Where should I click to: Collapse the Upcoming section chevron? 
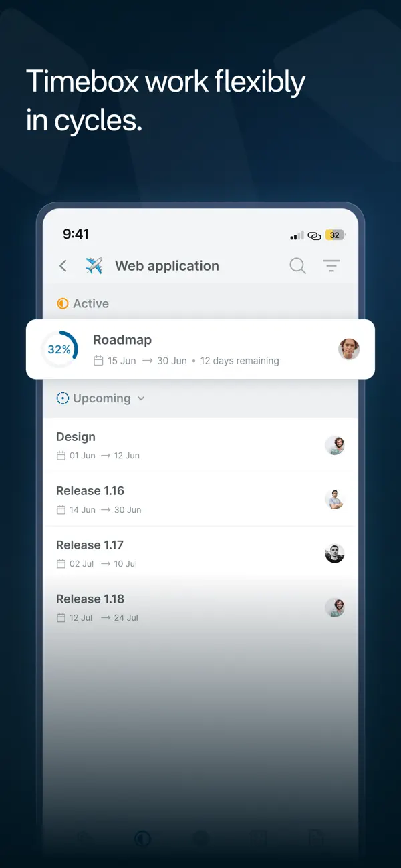[141, 398]
